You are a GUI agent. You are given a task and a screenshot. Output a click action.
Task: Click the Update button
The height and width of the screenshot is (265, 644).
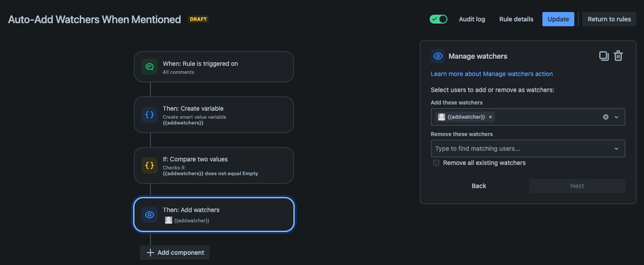coord(558,19)
